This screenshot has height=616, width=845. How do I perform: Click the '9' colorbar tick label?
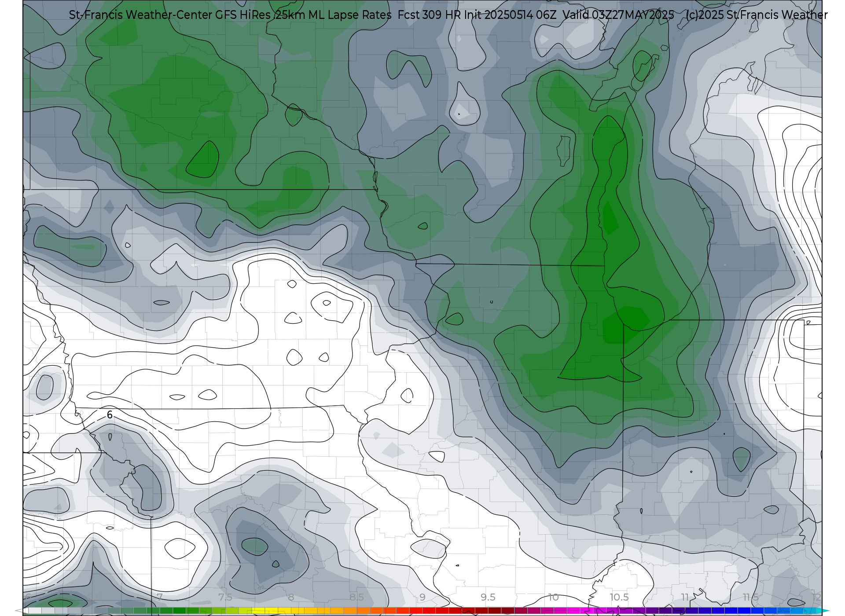coord(422,597)
